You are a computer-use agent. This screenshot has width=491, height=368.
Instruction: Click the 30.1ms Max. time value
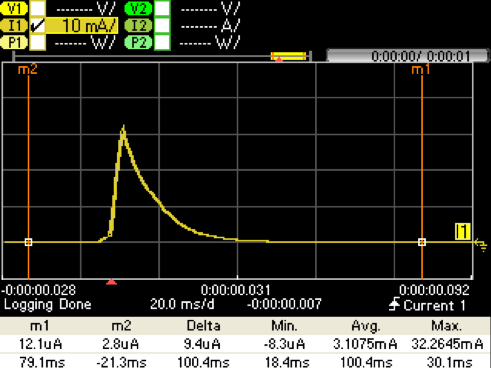[449, 362]
